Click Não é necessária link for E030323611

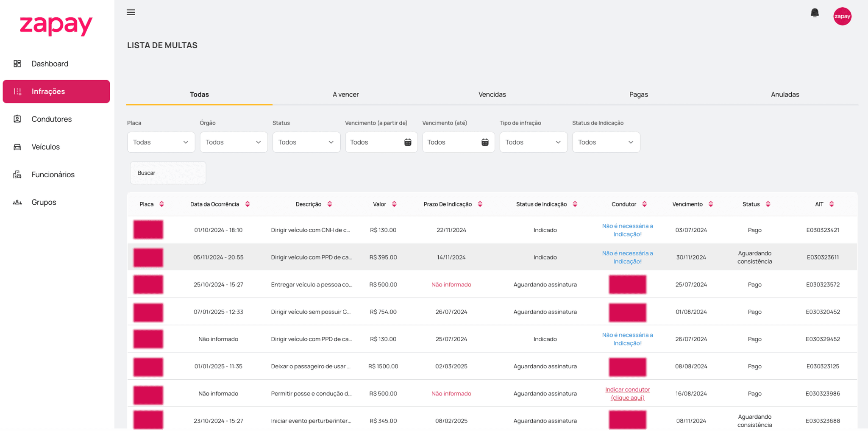pyautogui.click(x=627, y=257)
